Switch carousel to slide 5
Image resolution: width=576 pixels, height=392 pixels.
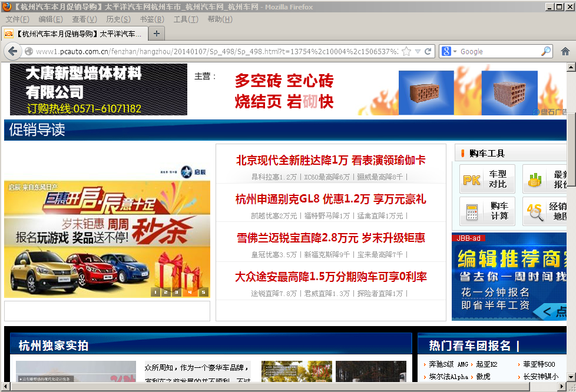coord(204,292)
